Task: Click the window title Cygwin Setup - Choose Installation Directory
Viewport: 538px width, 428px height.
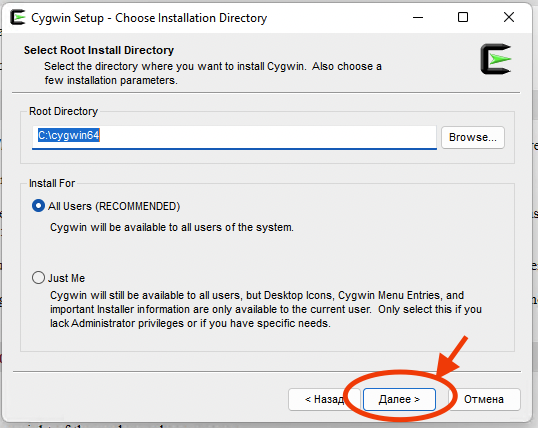Action: coord(149,18)
